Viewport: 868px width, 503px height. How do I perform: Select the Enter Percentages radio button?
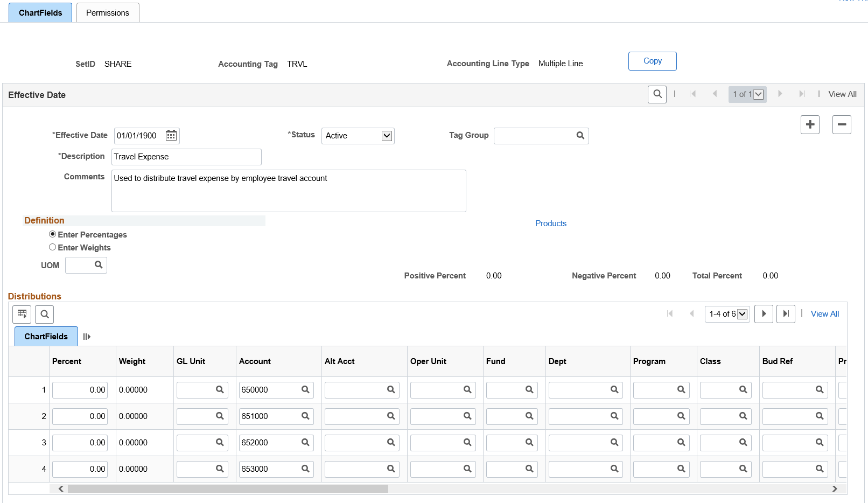tap(52, 234)
